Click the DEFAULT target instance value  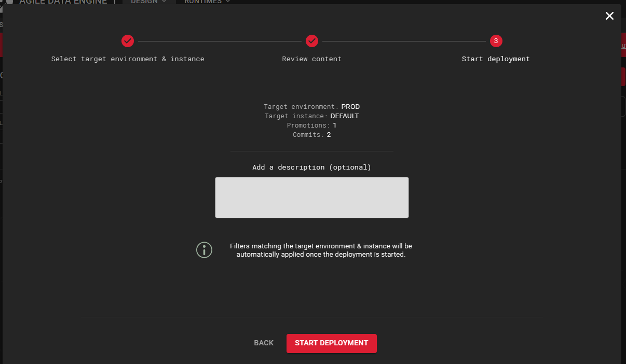344,116
